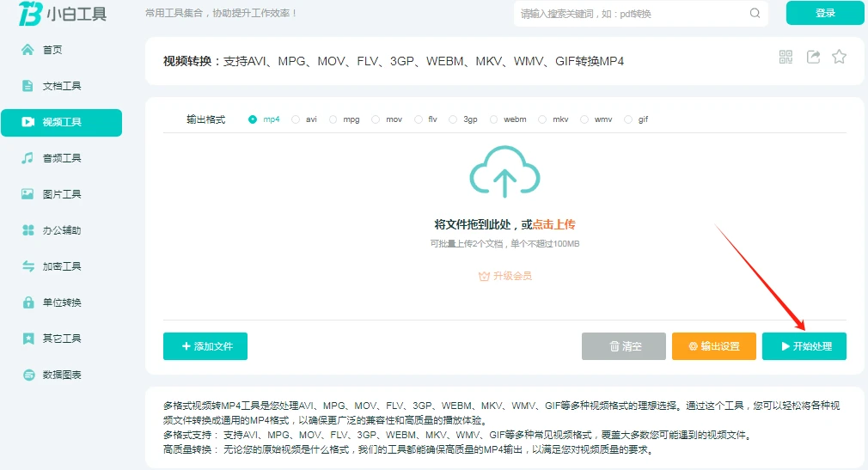
Task: Click the search magnifier icon
Action: click(x=755, y=13)
